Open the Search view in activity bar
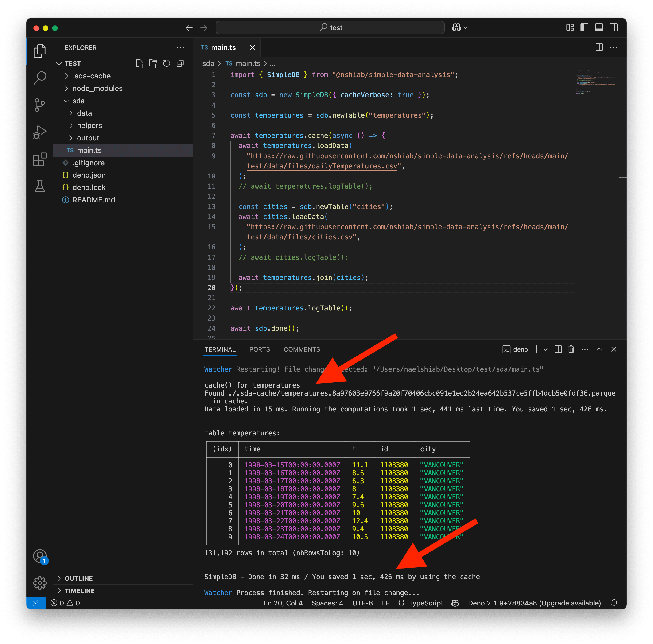This screenshot has width=653, height=644. [39, 78]
